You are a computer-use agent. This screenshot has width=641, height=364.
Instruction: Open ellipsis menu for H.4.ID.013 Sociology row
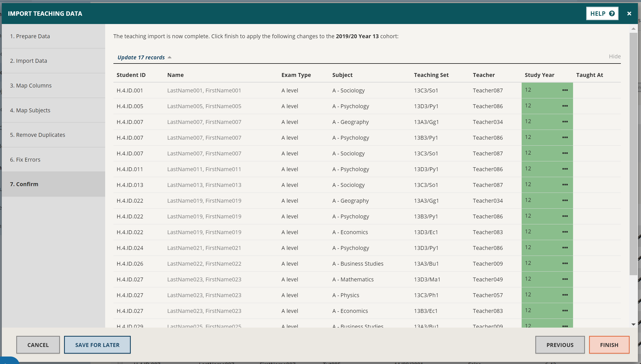coord(565,185)
